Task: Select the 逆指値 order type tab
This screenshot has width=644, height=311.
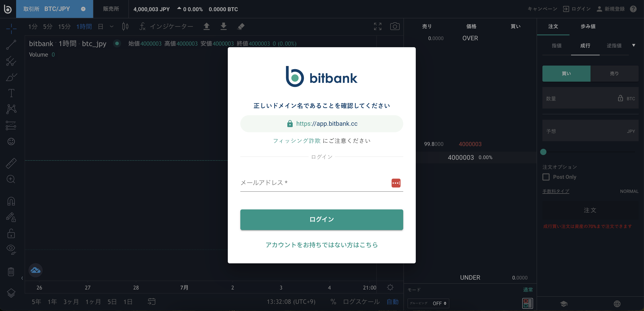Action: pos(614,45)
